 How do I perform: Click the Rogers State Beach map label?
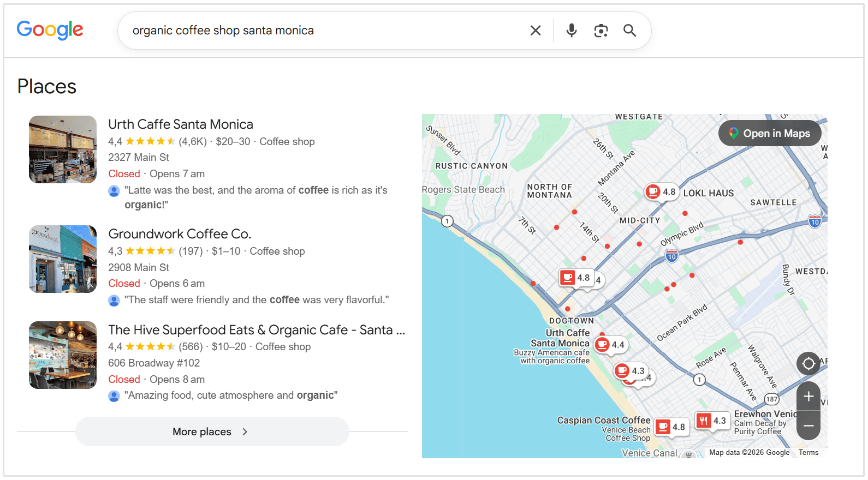point(463,190)
